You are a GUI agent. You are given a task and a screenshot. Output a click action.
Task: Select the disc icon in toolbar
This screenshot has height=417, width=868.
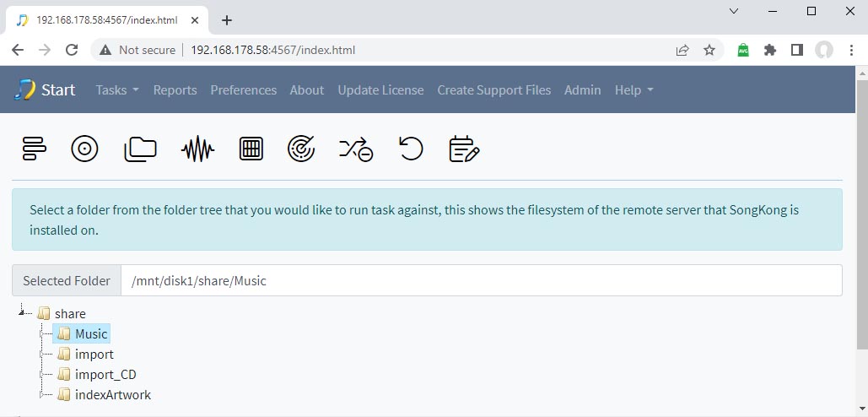tap(84, 149)
